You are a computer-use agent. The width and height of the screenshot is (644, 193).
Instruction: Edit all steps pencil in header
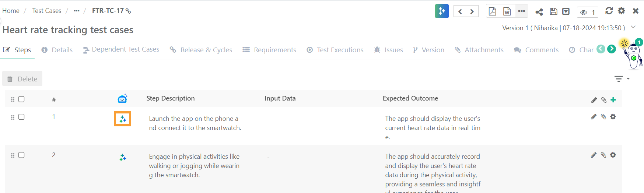594,100
